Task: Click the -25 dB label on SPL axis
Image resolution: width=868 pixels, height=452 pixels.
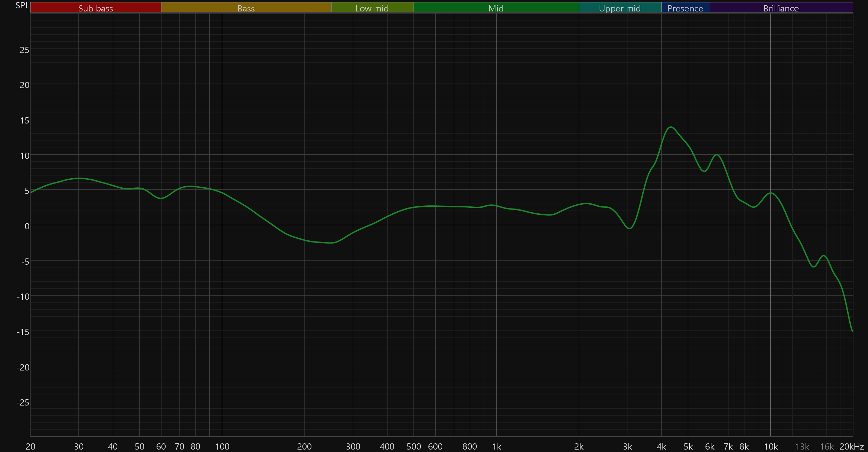Action: (23, 402)
